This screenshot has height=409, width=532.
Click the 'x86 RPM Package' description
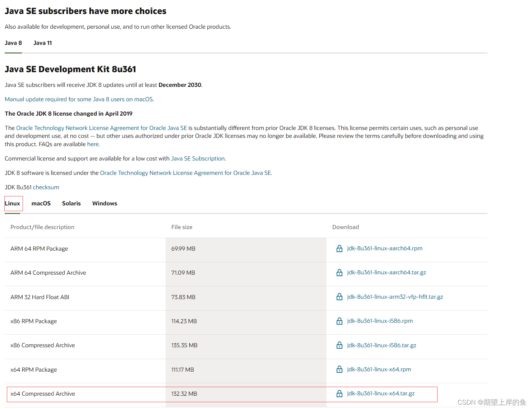point(34,321)
